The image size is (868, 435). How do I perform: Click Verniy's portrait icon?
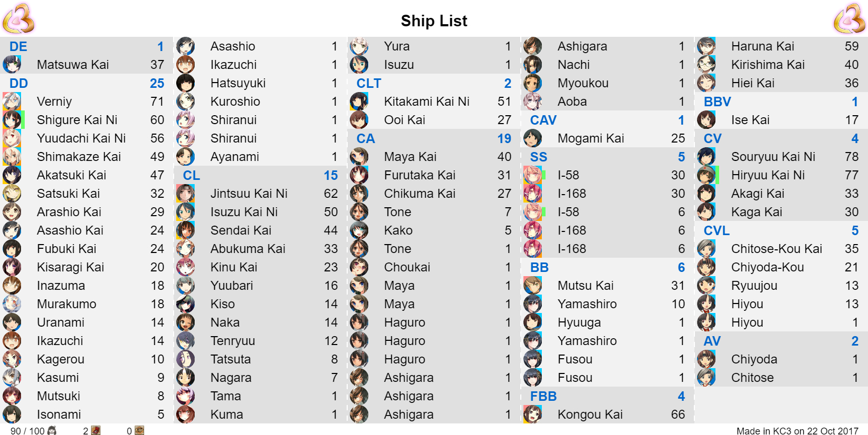pos(12,102)
